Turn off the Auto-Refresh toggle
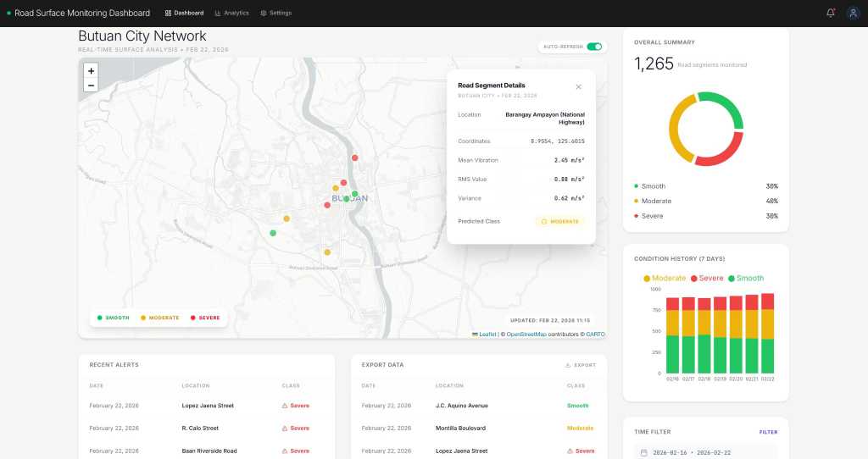Screen dimensions: 868x459 tap(594, 47)
